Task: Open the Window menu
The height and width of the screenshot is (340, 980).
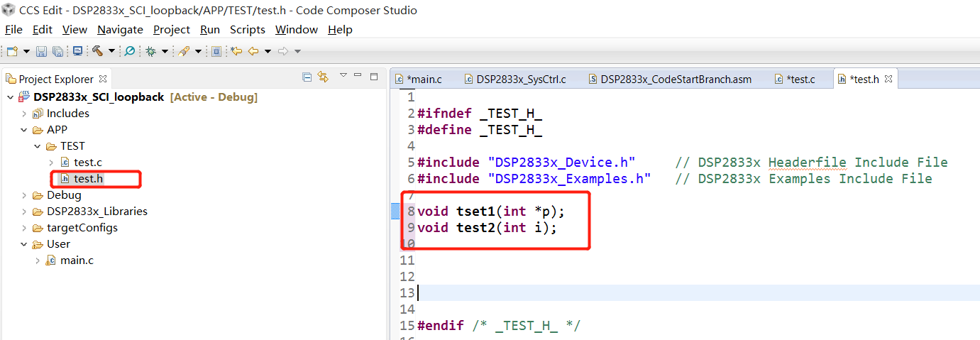Action: click(x=297, y=29)
